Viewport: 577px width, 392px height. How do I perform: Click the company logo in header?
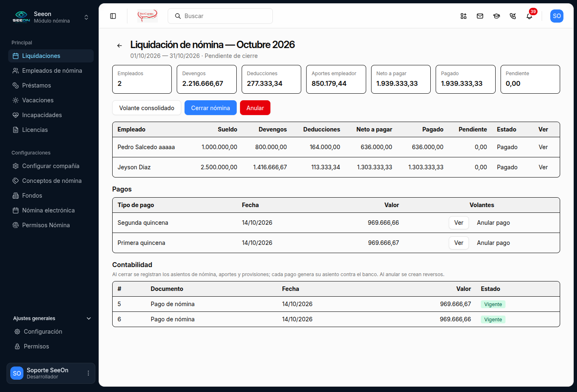(x=147, y=16)
